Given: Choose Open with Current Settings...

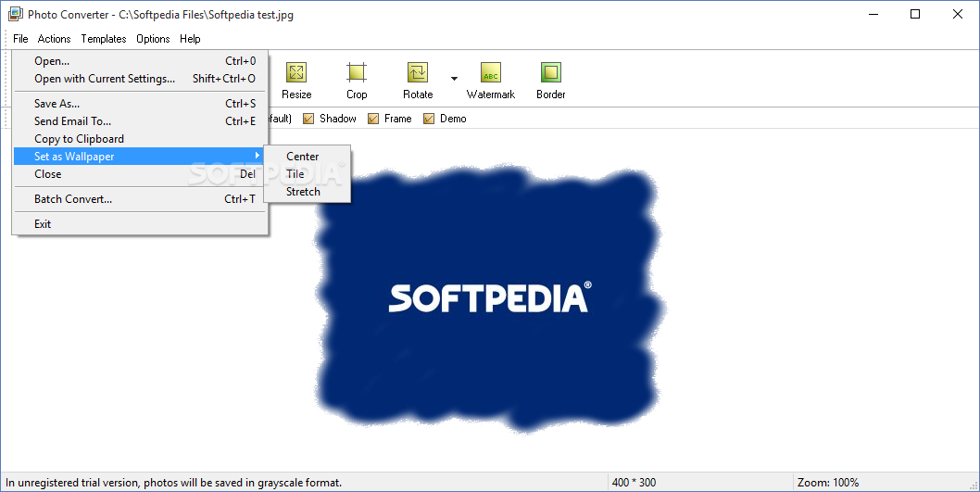Looking at the screenshot, I should click(x=141, y=78).
